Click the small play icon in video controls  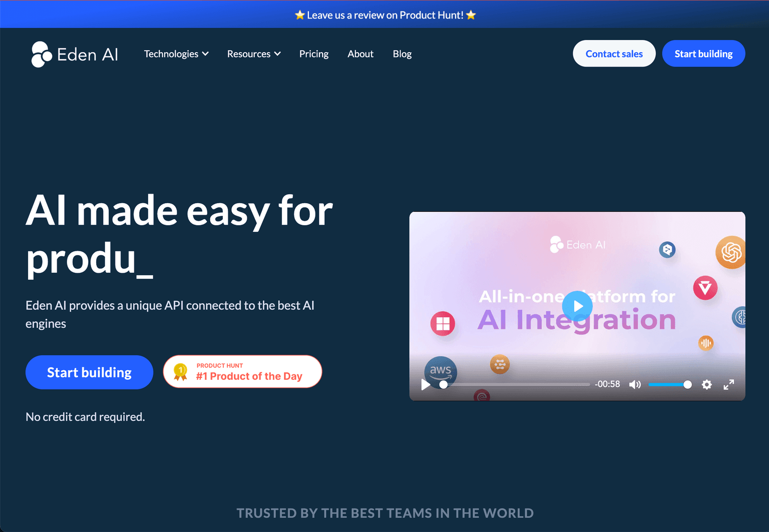426,384
